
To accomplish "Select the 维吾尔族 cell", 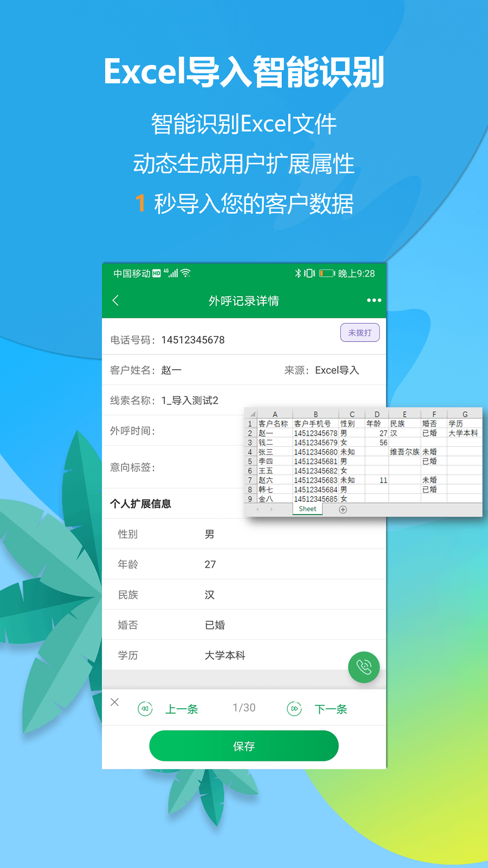I will (x=405, y=452).
